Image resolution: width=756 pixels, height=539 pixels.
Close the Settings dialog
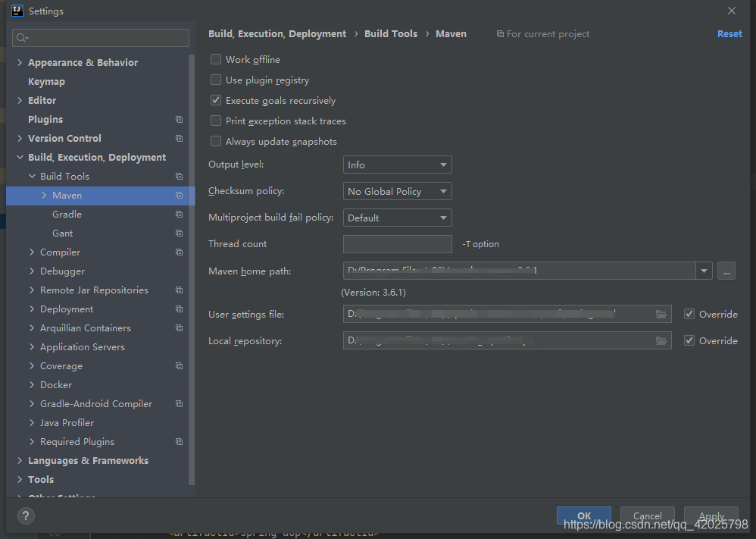point(732,11)
